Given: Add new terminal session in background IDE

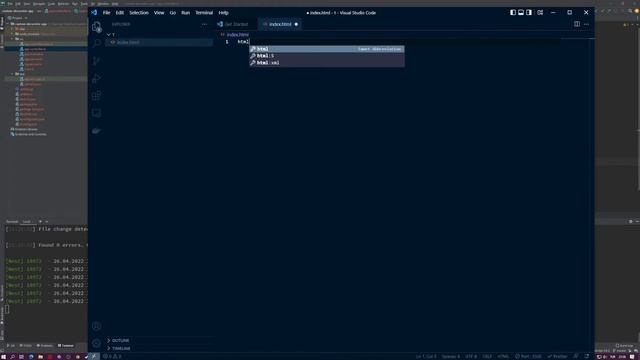Looking at the screenshot, I should tap(40, 222).
